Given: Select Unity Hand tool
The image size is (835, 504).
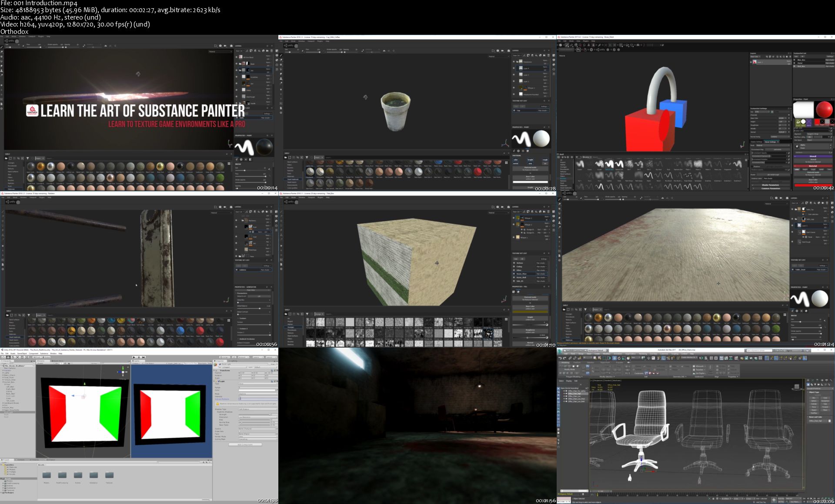Looking at the screenshot, I should (x=3, y=357).
